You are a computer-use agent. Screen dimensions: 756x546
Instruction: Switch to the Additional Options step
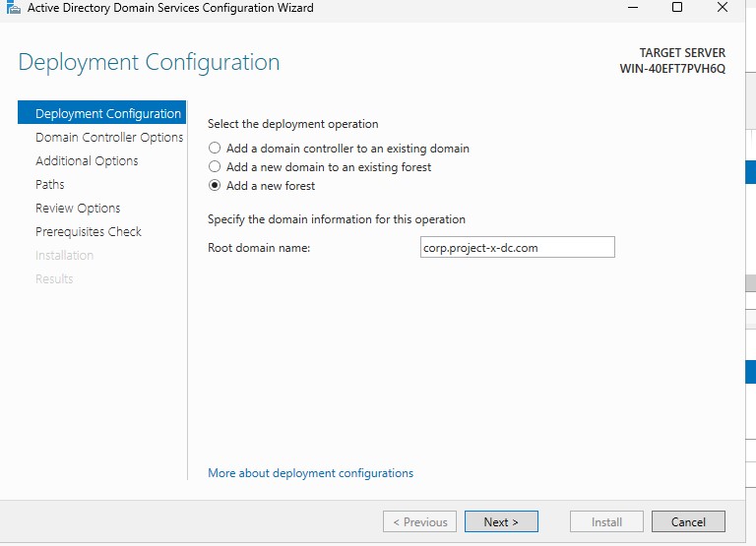point(87,161)
